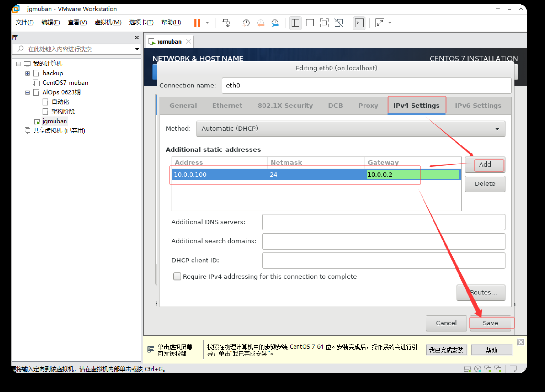The image size is (545, 392).
Task: Click the Delete address button
Action: [485, 184]
